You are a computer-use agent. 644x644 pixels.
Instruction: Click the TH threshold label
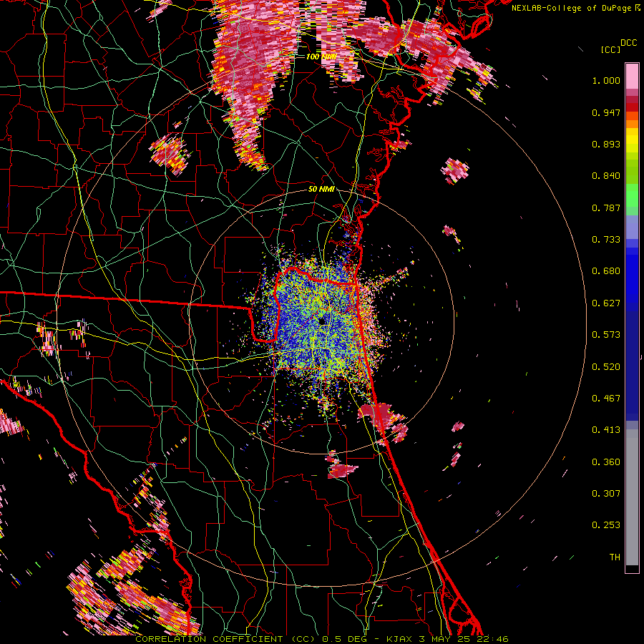(615, 557)
